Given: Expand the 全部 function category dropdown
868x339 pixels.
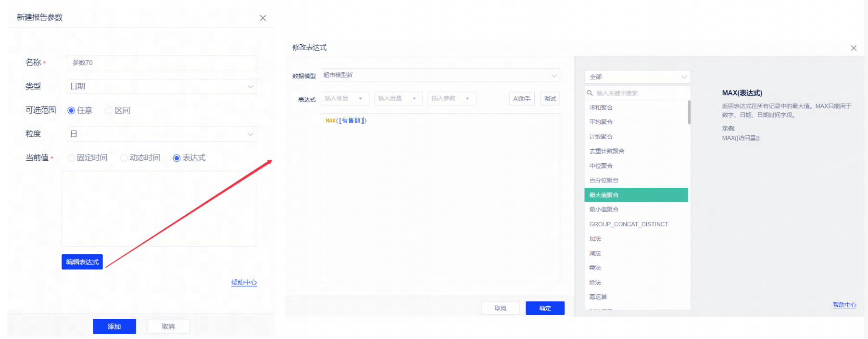Looking at the screenshot, I should point(637,77).
